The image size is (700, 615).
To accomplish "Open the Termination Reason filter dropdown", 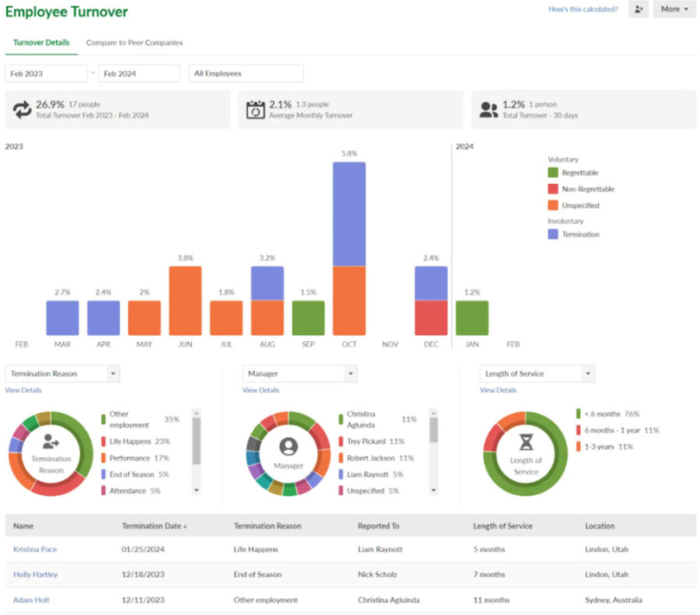I will [x=62, y=373].
